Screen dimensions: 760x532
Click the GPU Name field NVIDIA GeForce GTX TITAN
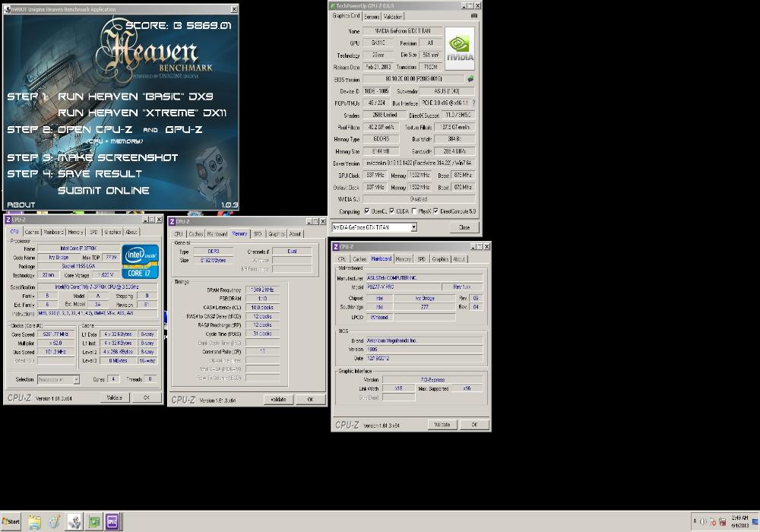tap(402, 31)
